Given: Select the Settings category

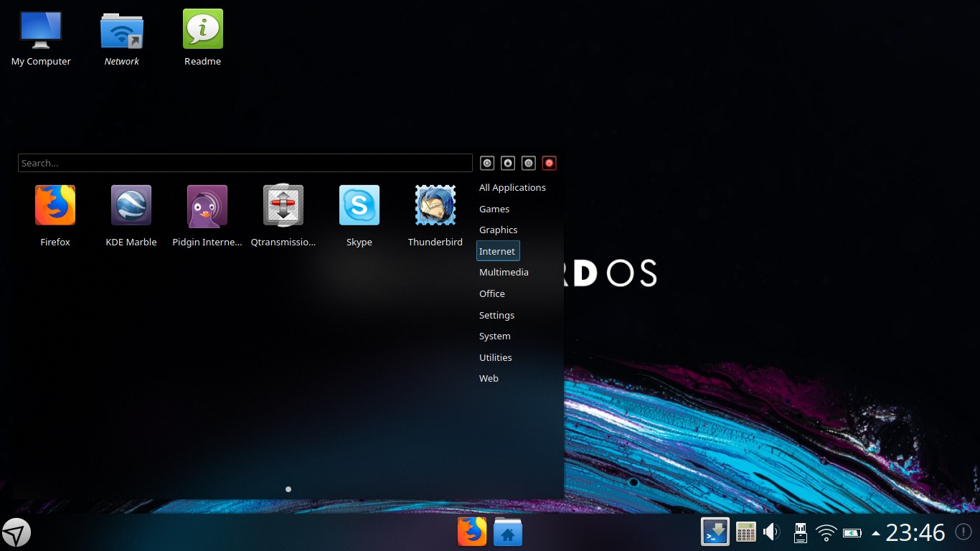Looking at the screenshot, I should (496, 316).
